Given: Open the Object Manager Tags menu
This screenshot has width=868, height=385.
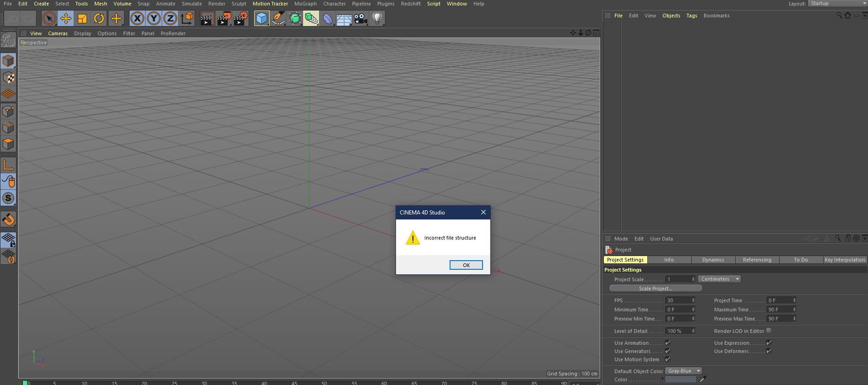Looking at the screenshot, I should point(692,16).
